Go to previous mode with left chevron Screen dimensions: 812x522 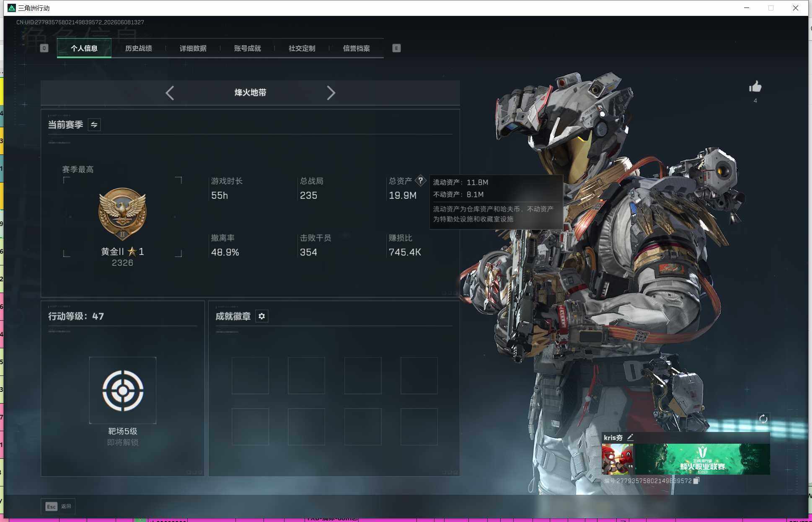pyautogui.click(x=170, y=93)
